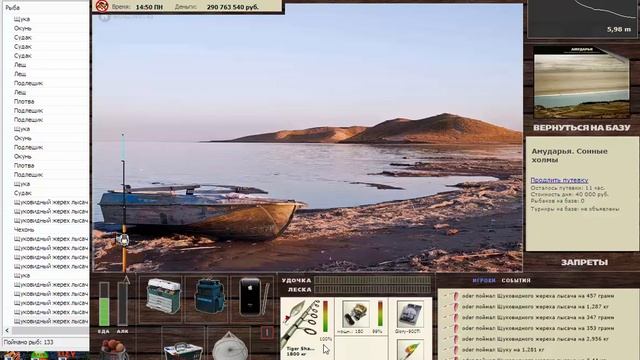Click the fish icon beside the 457 грамм event
This screenshot has height=360, width=640.
(456, 296)
